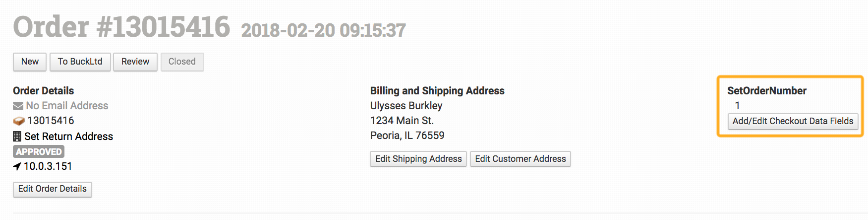Screen dimensions: 868x220
Task: Click the SetOrderNumber value 1
Action: [737, 106]
